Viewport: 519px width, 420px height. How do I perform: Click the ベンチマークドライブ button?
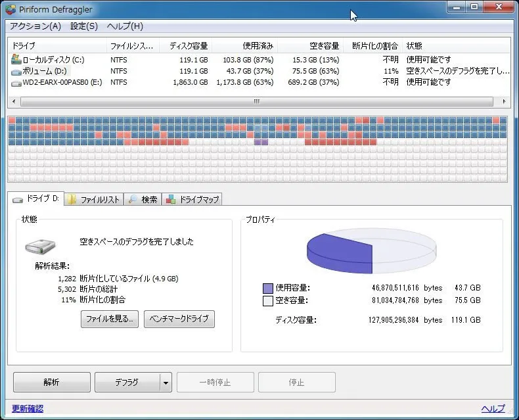(x=179, y=319)
